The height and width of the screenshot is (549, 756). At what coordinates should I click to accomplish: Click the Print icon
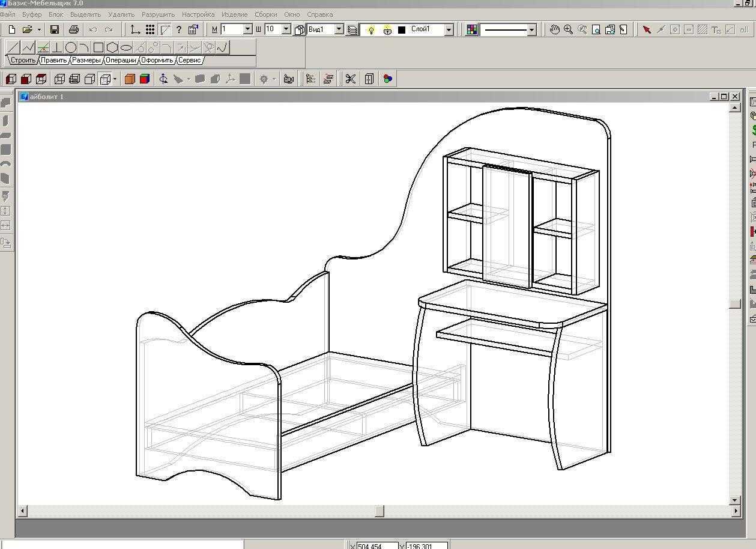(74, 29)
